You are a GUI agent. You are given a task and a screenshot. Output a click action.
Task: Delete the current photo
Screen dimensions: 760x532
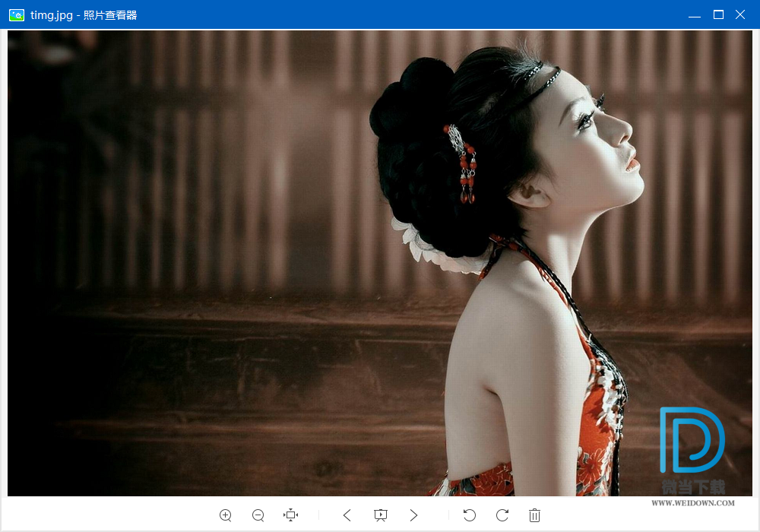534,515
